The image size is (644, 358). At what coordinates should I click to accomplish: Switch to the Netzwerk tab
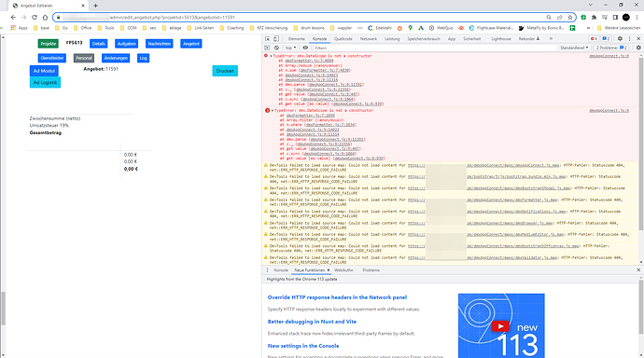[369, 38]
